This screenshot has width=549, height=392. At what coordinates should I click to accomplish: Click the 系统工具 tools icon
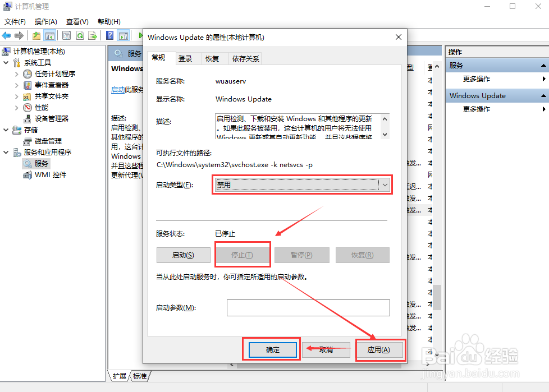[17, 63]
